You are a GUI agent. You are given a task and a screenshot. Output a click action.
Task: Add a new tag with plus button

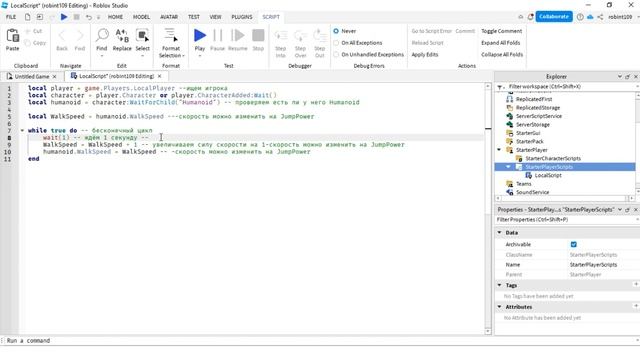pyautogui.click(x=636, y=284)
